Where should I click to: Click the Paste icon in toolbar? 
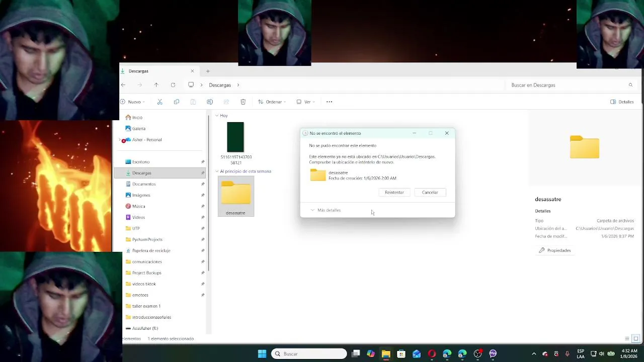193,102
